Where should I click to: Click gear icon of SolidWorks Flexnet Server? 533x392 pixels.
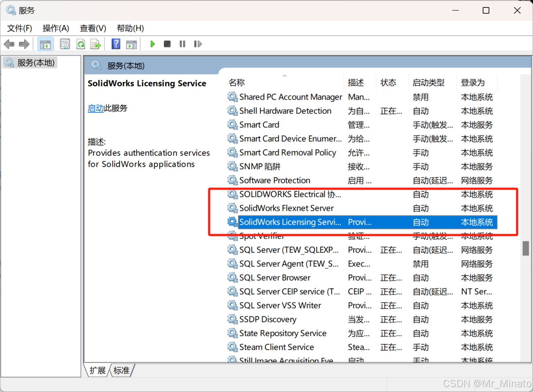click(233, 208)
